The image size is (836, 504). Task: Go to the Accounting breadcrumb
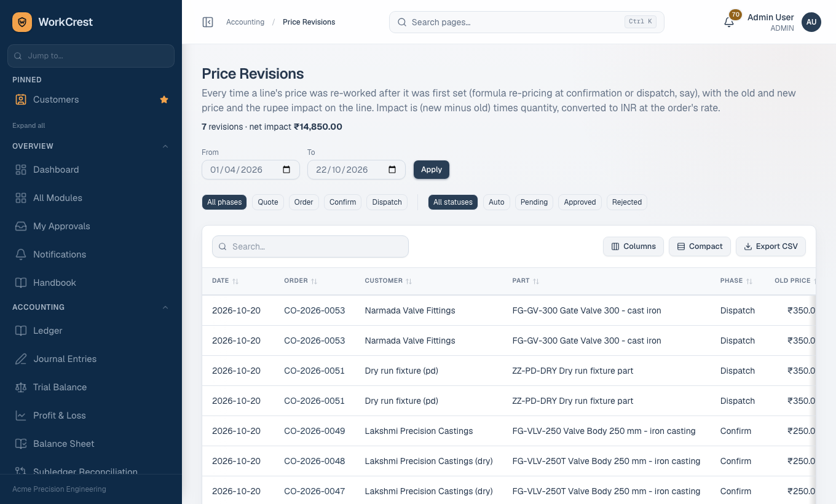click(245, 22)
